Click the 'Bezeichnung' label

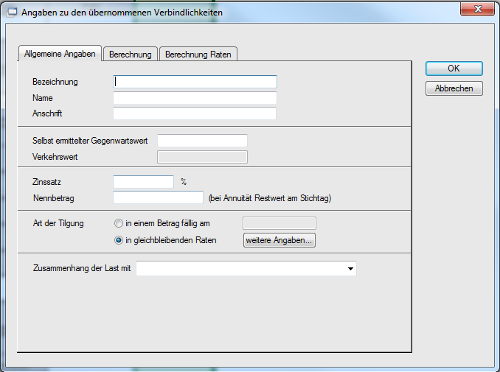(x=55, y=82)
